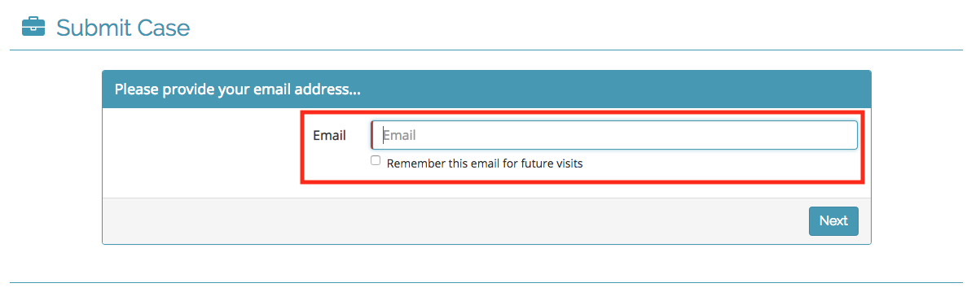This screenshot has height=305, width=980.
Task: Click the 'future visits' checkbox caption
Action: point(485,163)
